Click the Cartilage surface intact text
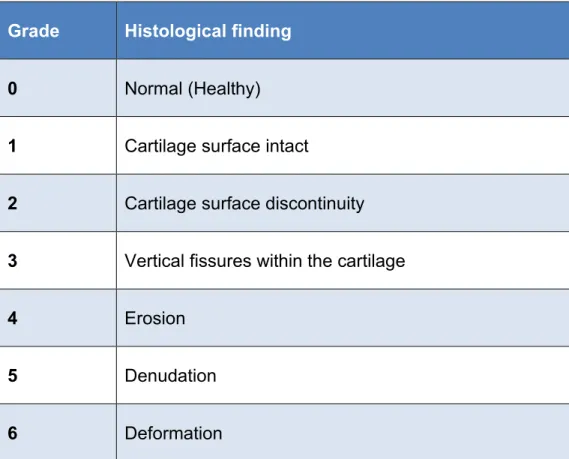The image size is (569, 459). pyautogui.click(x=216, y=146)
